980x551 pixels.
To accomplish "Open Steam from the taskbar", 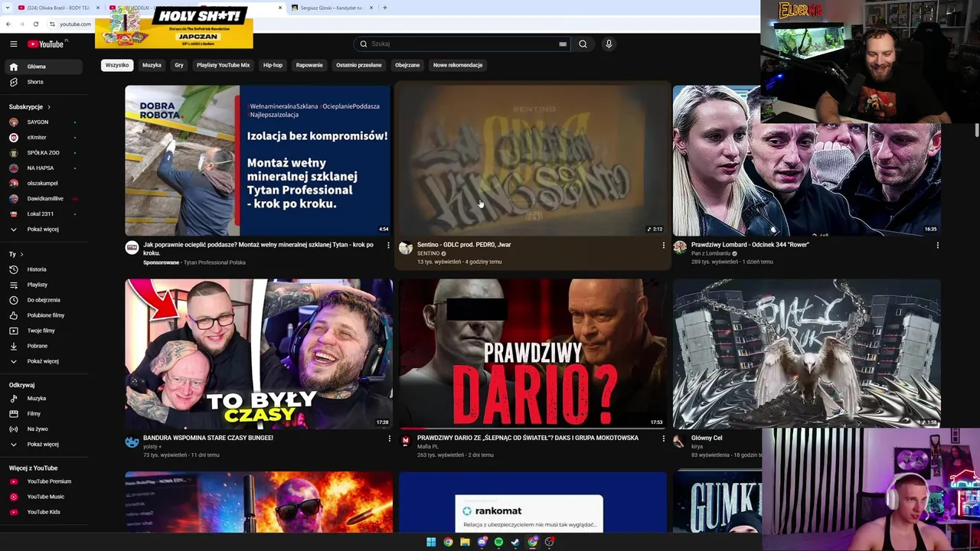I will pyautogui.click(x=515, y=542).
